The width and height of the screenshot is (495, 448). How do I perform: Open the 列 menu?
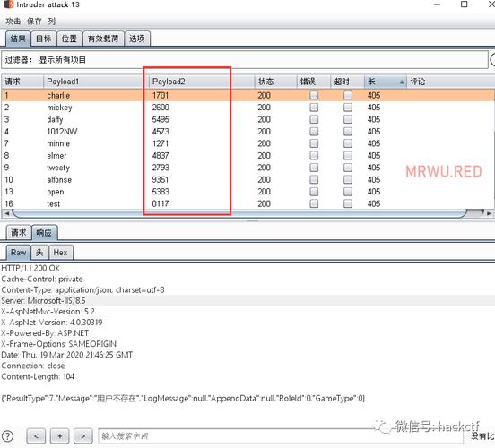(51, 22)
